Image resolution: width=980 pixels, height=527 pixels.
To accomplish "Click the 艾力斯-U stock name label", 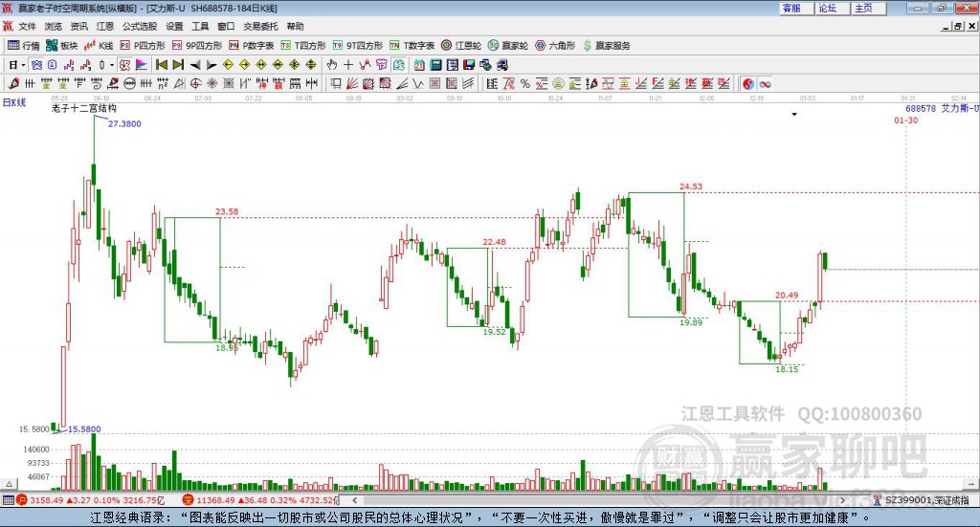I will point(960,109).
